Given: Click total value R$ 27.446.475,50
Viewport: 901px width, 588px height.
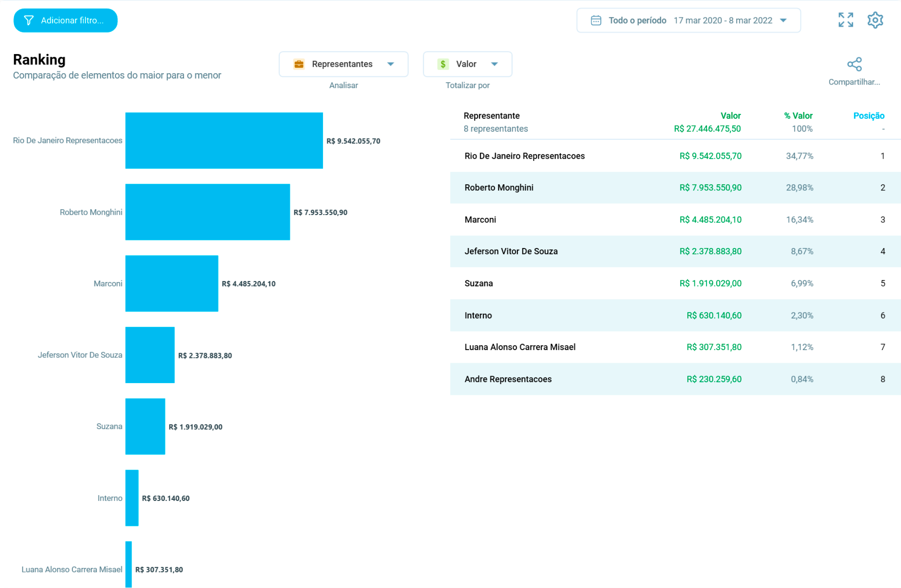Looking at the screenshot, I should (707, 129).
